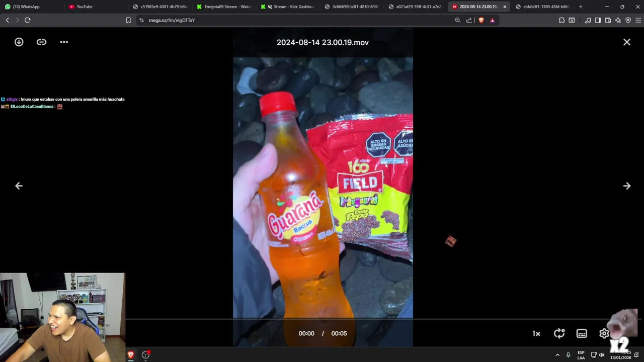The image size is (644, 362).
Task: Go forward in browser history
Action: pyautogui.click(x=17, y=20)
